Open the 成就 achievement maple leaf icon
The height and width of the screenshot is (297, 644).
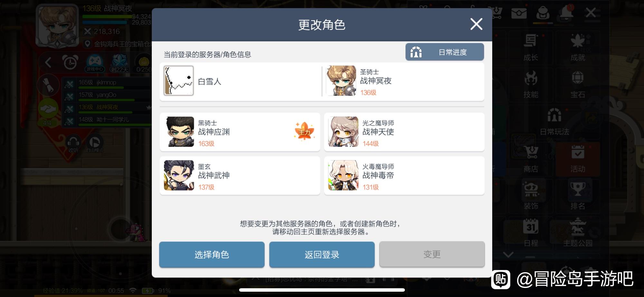coord(578,47)
